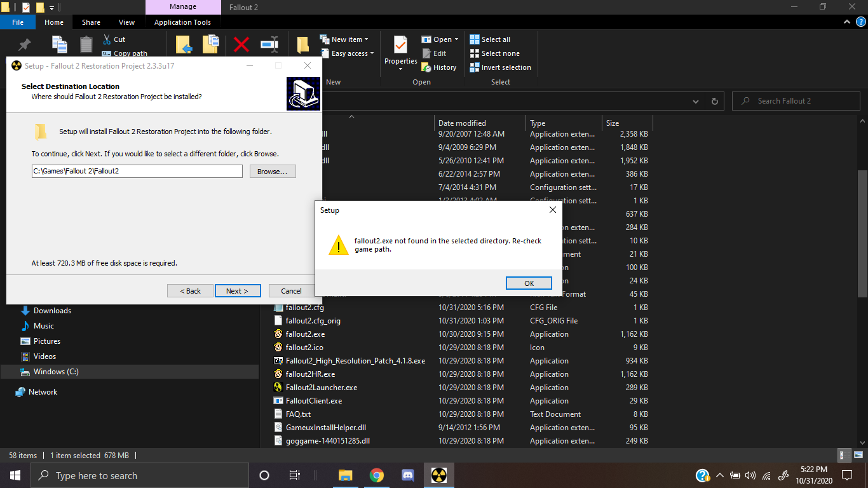Image resolution: width=868 pixels, height=488 pixels.
Task: Click the Rename icon in ribbon
Action: tap(269, 44)
